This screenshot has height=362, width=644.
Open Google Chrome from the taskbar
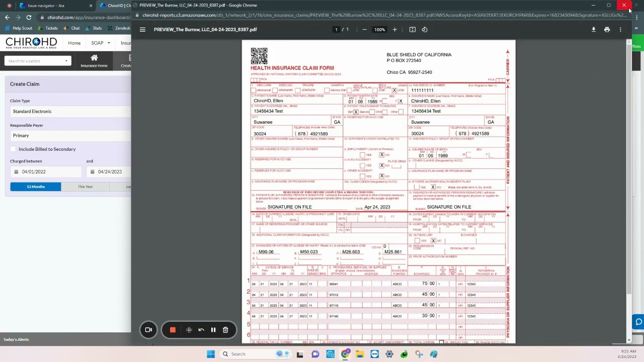(345, 354)
